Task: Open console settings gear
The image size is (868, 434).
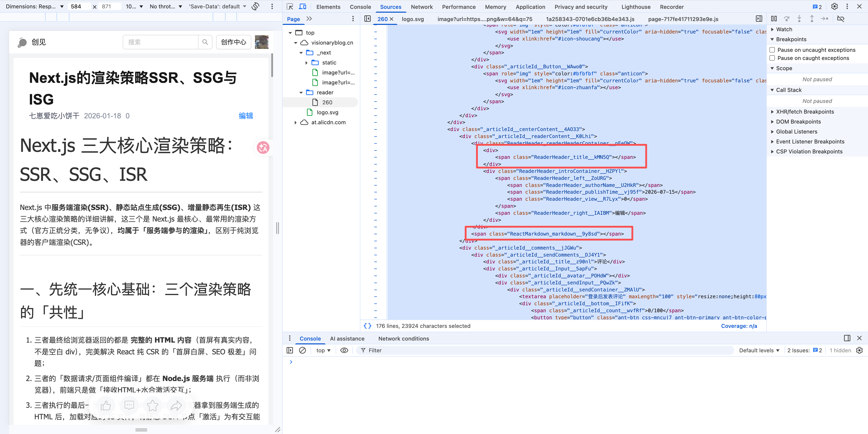Action: [x=860, y=350]
